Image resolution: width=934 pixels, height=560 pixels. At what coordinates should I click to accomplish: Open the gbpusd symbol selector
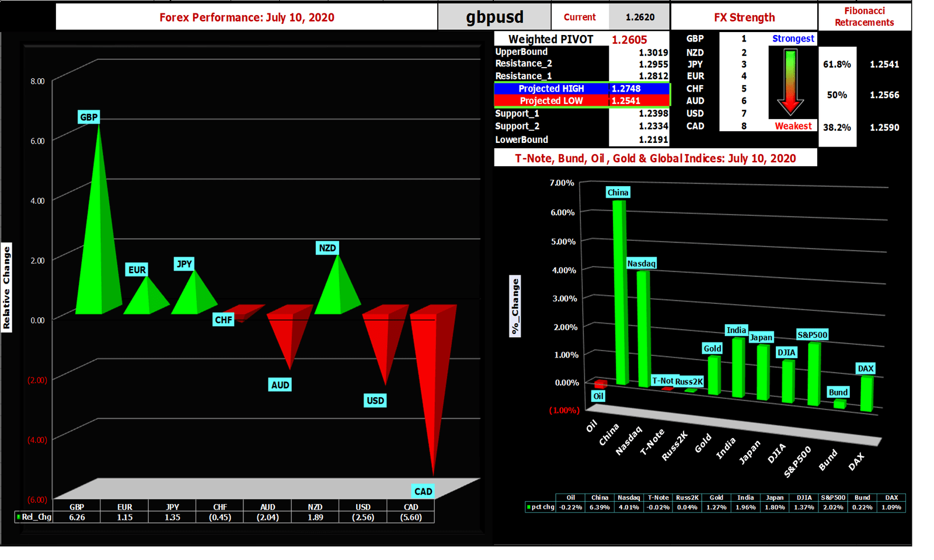point(493,16)
